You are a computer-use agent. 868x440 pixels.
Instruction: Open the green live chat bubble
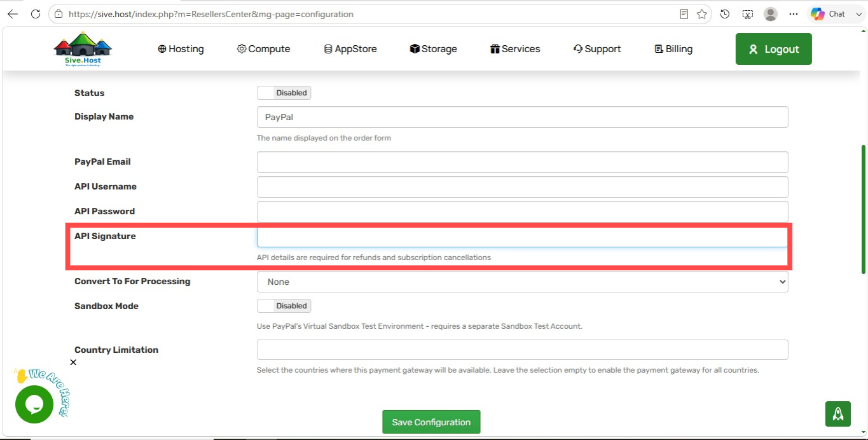[34, 404]
